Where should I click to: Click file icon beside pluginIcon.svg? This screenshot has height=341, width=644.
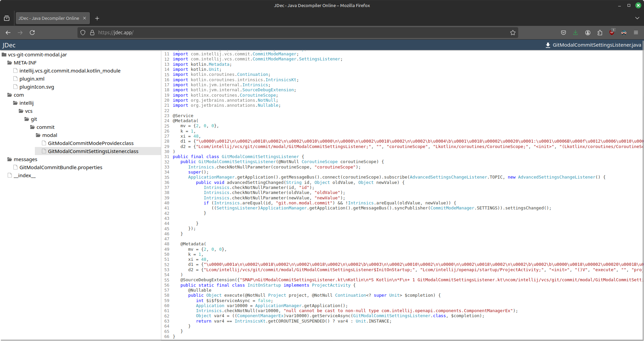pos(15,87)
